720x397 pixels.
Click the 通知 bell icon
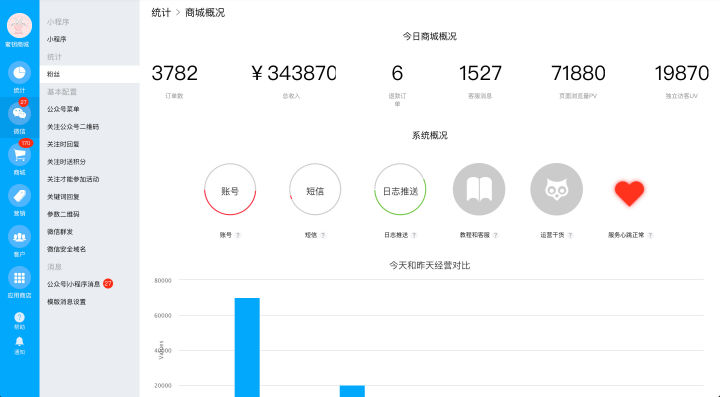tap(19, 341)
